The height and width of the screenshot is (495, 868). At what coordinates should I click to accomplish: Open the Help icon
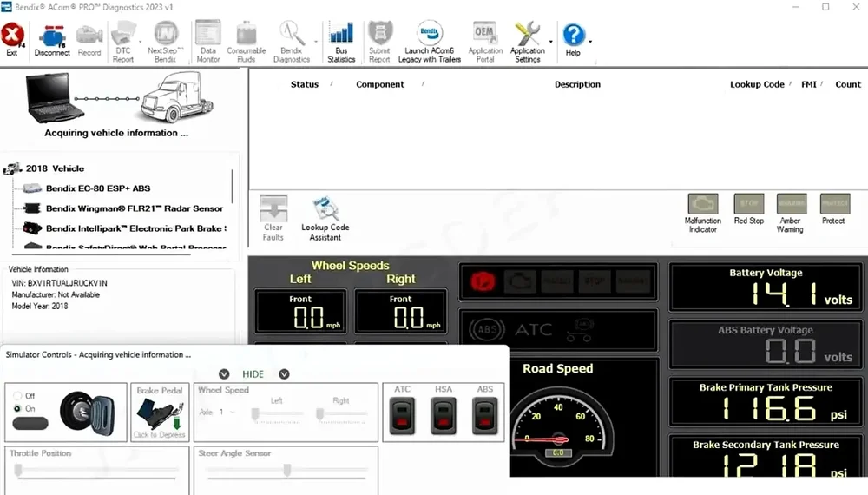tap(573, 36)
